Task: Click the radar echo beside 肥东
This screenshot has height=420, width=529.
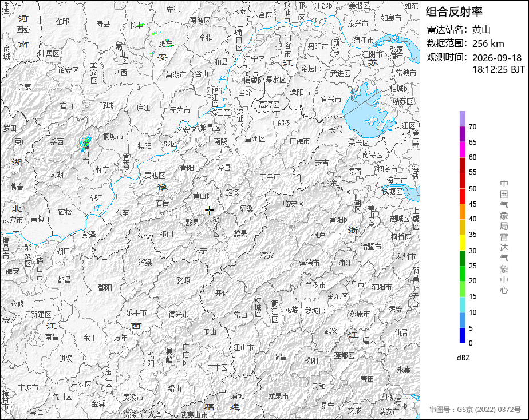Action: pos(168,43)
